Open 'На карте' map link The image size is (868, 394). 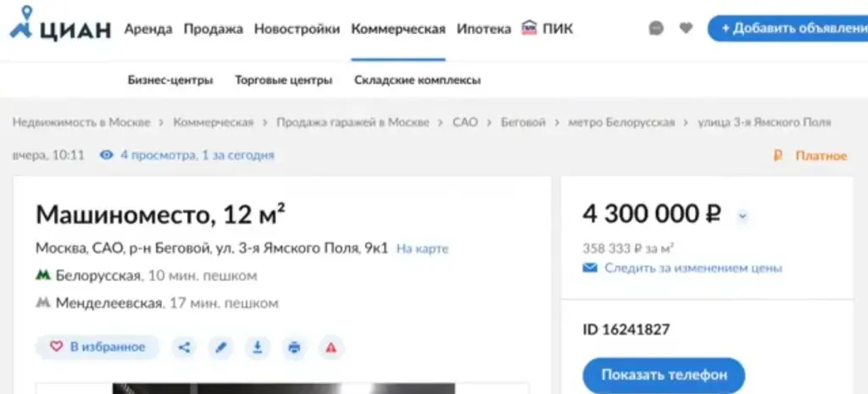[422, 249]
